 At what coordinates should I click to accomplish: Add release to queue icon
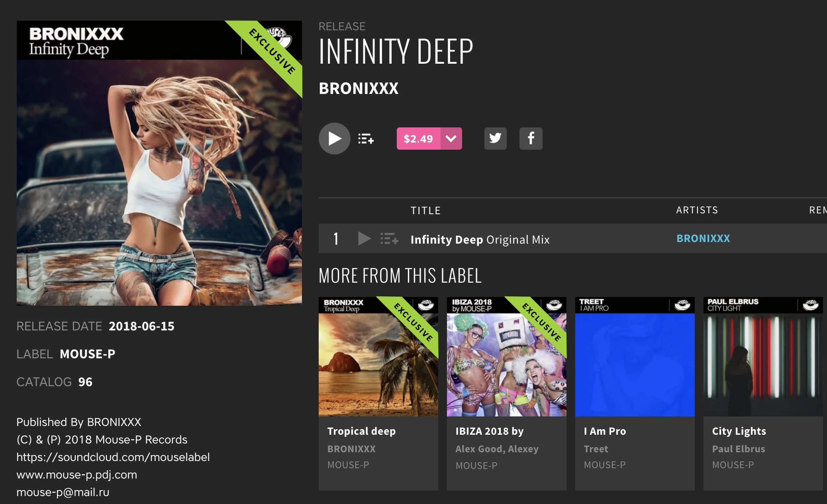pos(366,139)
